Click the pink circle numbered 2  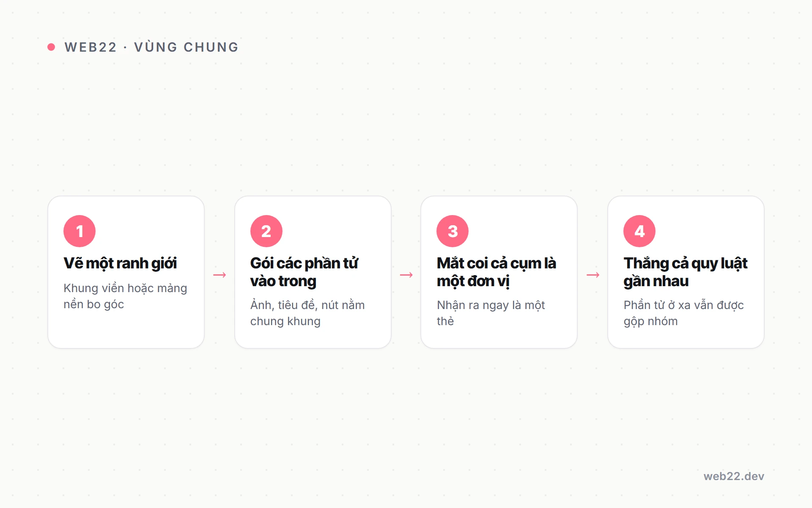266,231
